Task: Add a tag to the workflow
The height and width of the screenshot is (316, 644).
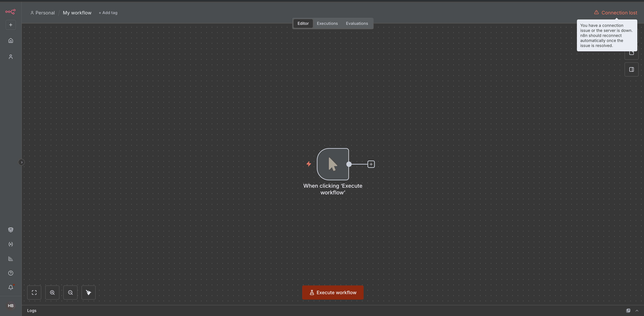Action: [108, 13]
